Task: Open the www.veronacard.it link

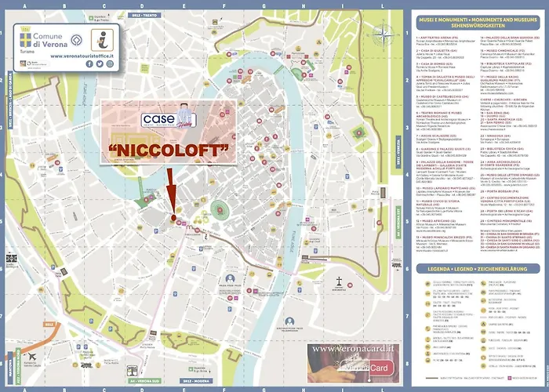Action: click(x=353, y=349)
